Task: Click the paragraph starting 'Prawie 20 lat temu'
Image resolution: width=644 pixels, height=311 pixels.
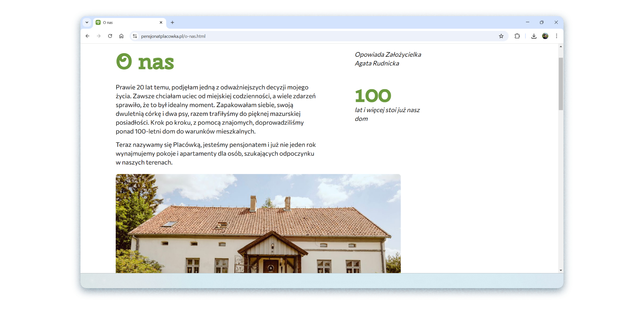Action: tap(216, 109)
